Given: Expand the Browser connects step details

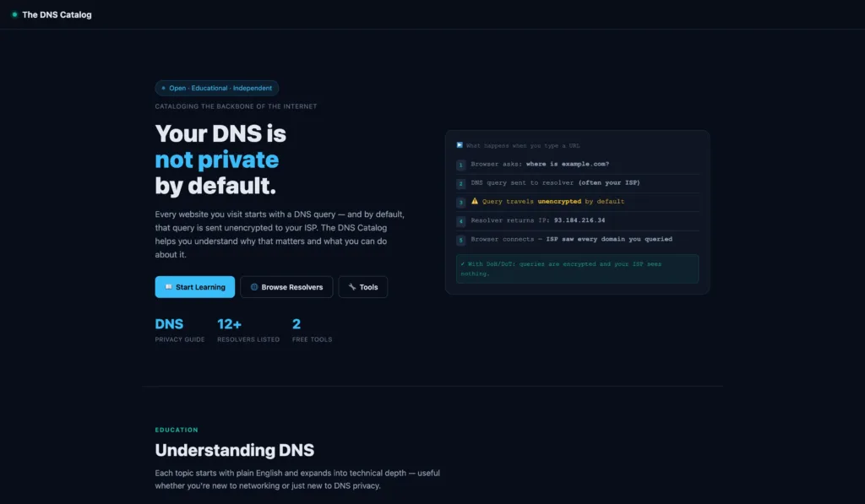Looking at the screenshot, I should pos(577,239).
